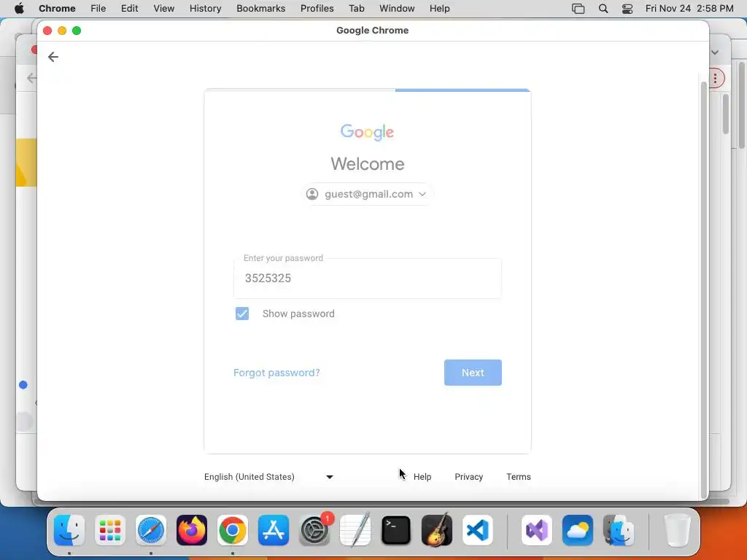The width and height of the screenshot is (747, 560).
Task: Open the Chrome application menu
Action: 57,9
